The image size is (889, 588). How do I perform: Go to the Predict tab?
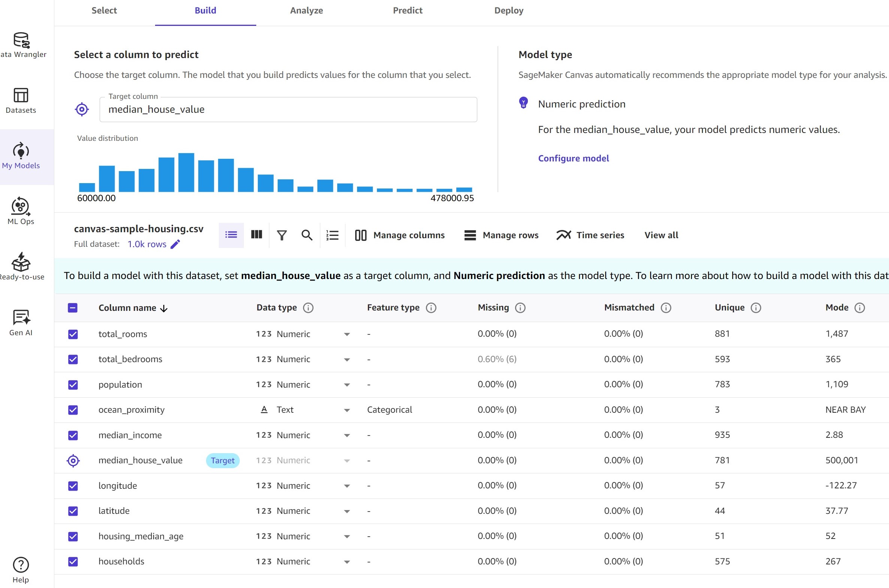pos(407,10)
